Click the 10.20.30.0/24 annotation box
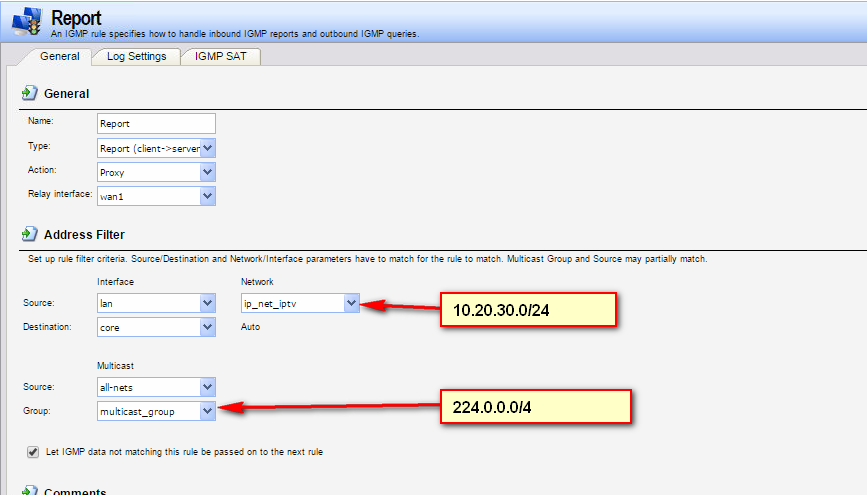This screenshot has height=495, width=867. pyautogui.click(x=526, y=311)
